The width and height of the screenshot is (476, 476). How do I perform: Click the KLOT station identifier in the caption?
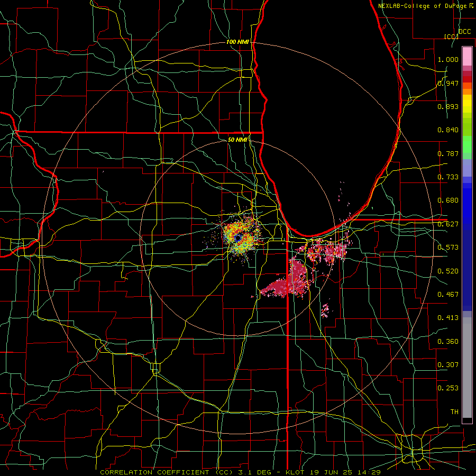point(295,472)
